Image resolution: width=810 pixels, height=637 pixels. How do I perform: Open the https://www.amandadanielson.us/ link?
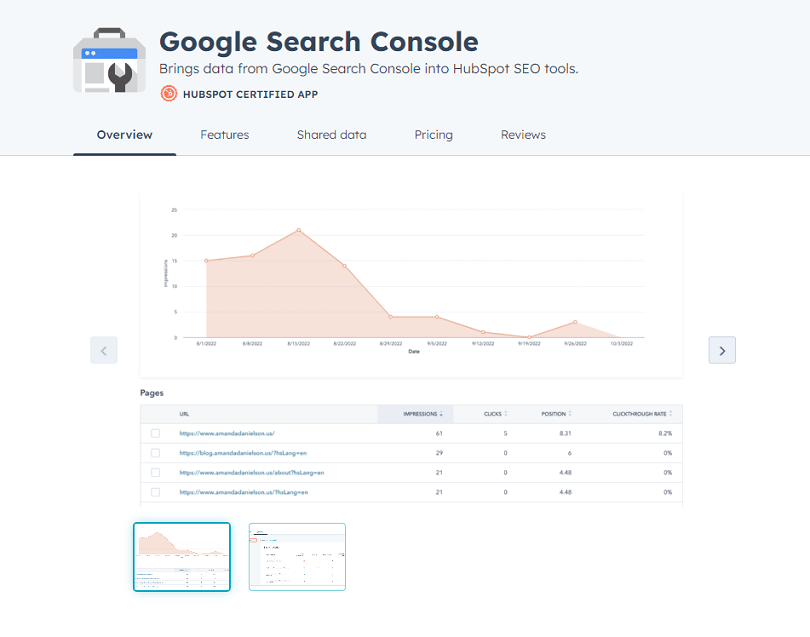(227, 433)
